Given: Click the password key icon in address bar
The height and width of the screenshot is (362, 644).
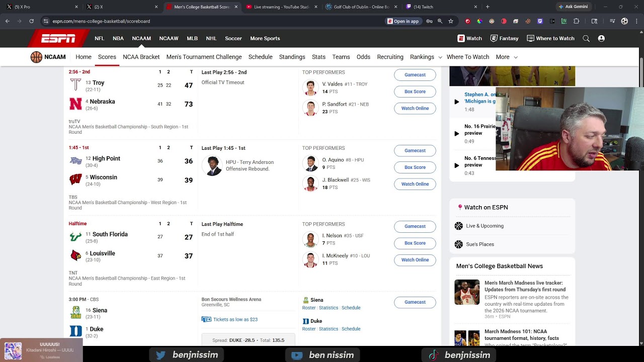Looking at the screenshot, I should [x=429, y=21].
